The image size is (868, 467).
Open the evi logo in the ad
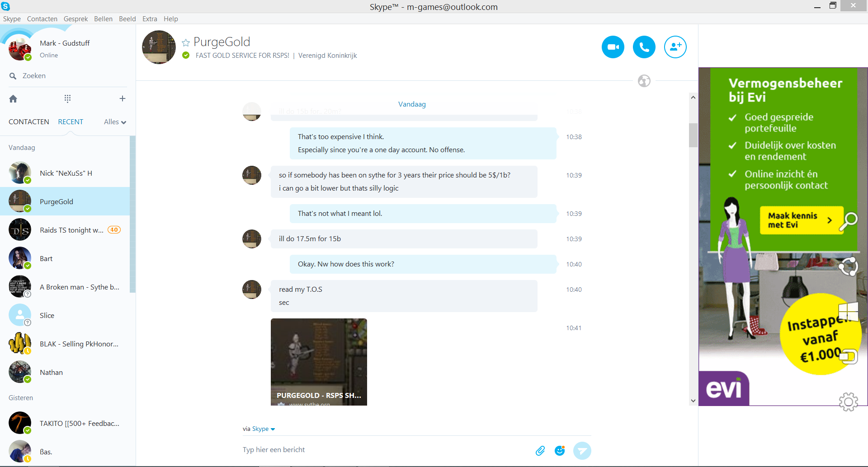[x=724, y=388]
